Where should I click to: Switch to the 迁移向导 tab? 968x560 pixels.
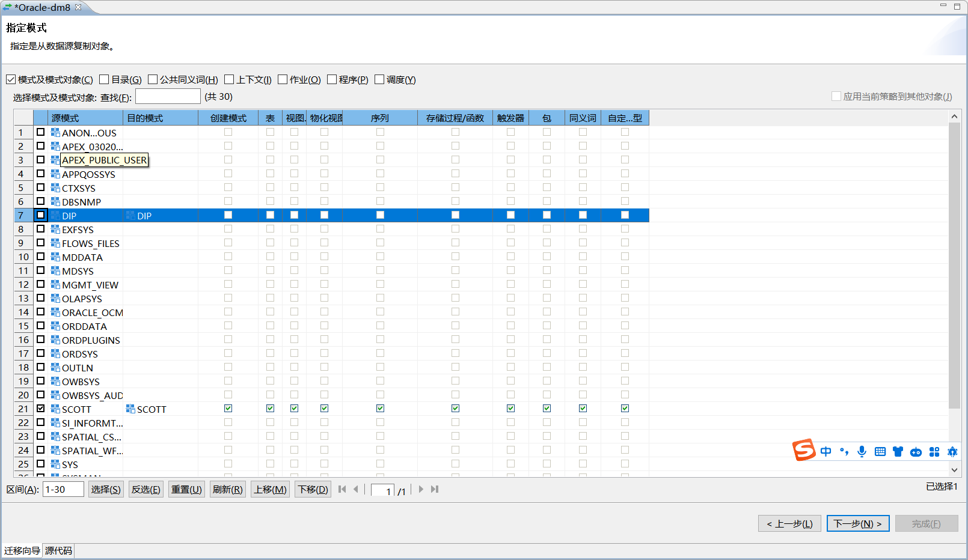click(22, 551)
